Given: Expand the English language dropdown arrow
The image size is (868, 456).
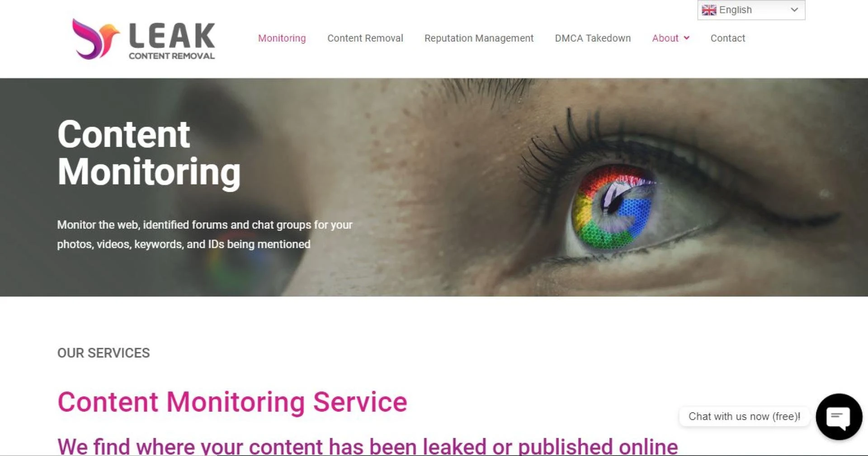Looking at the screenshot, I should click(794, 10).
